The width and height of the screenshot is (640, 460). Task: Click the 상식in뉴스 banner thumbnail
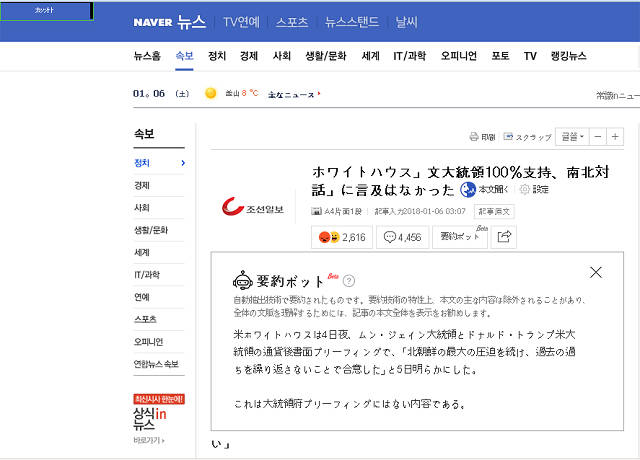click(x=150, y=413)
